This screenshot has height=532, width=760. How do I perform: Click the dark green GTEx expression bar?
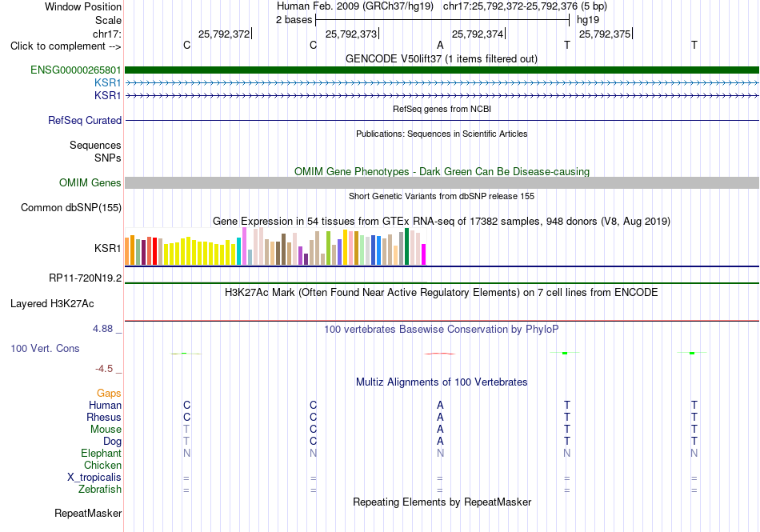[x=407, y=246]
